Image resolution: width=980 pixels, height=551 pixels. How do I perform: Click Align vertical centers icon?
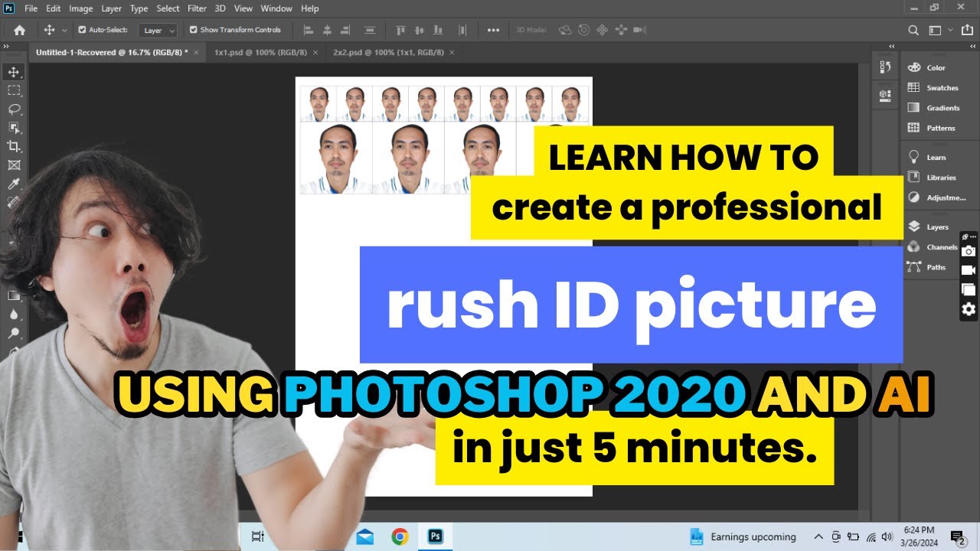[x=418, y=30]
